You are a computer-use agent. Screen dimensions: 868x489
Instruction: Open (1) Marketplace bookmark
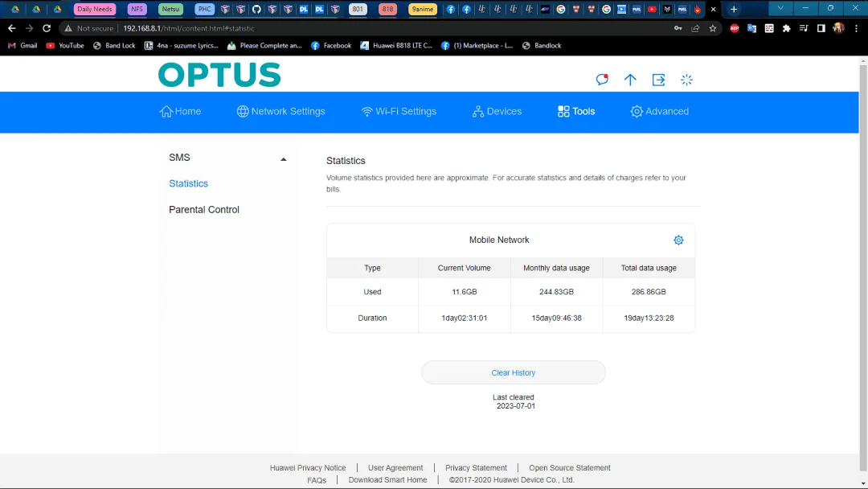pyautogui.click(x=477, y=45)
